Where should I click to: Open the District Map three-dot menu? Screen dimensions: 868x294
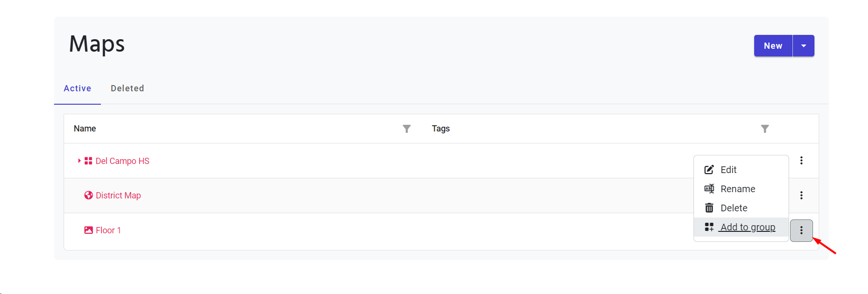point(801,196)
